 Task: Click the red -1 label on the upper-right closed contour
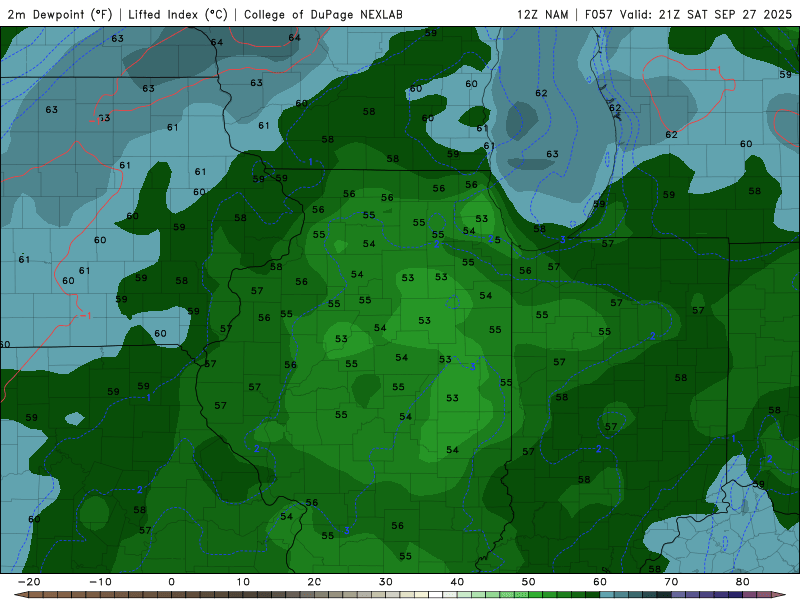pyautogui.click(x=716, y=69)
